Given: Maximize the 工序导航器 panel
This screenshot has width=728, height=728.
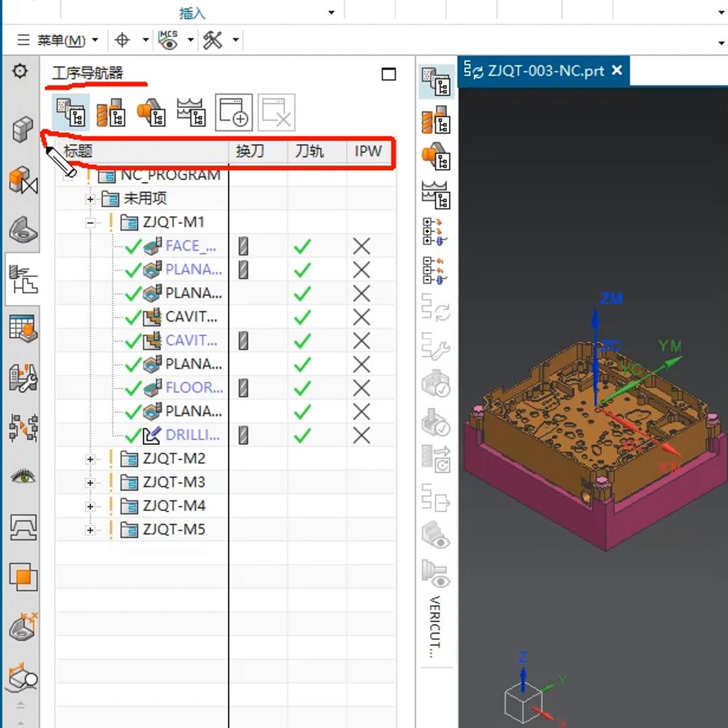Looking at the screenshot, I should 389,74.
